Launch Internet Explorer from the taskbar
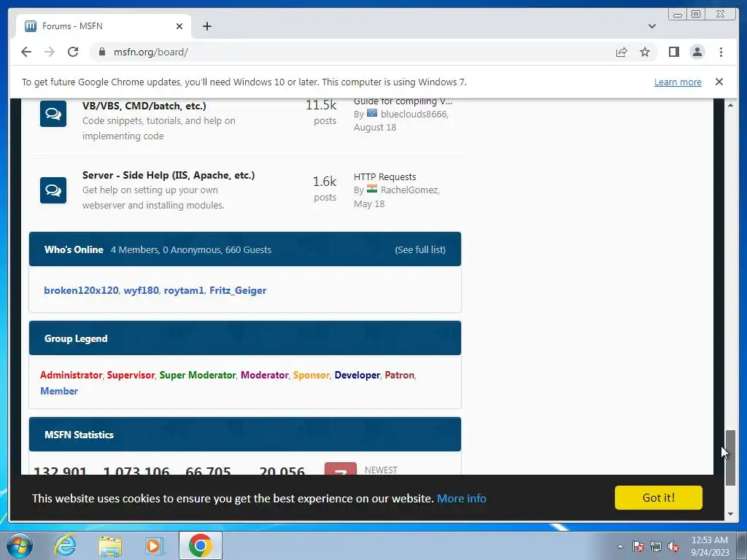This screenshot has width=747, height=560. (65, 545)
